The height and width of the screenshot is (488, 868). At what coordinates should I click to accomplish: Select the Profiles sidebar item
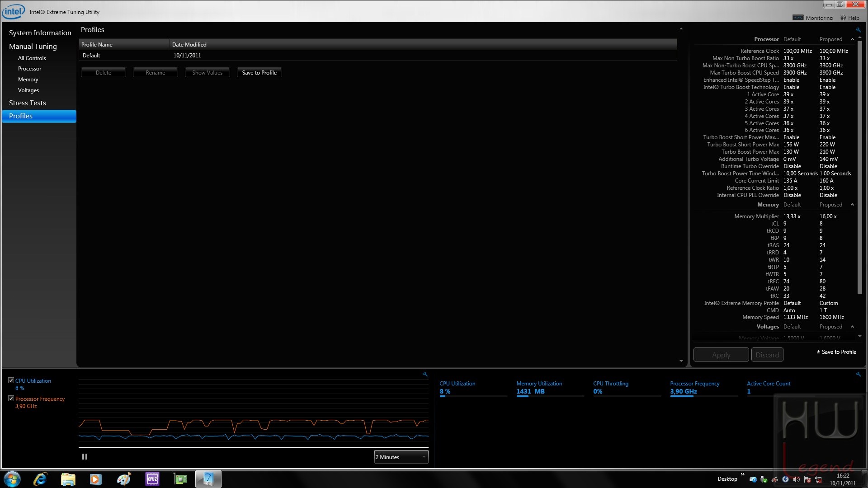39,116
